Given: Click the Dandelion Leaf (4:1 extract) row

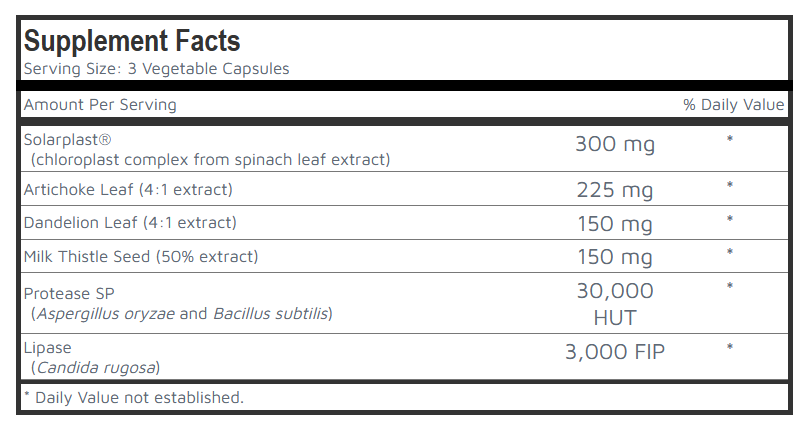Looking at the screenshot, I should click(130, 223).
